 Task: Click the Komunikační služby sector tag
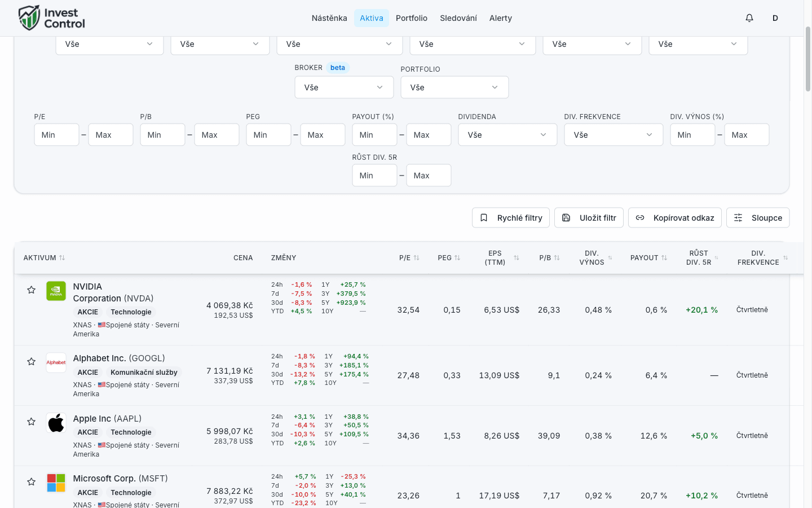point(144,373)
